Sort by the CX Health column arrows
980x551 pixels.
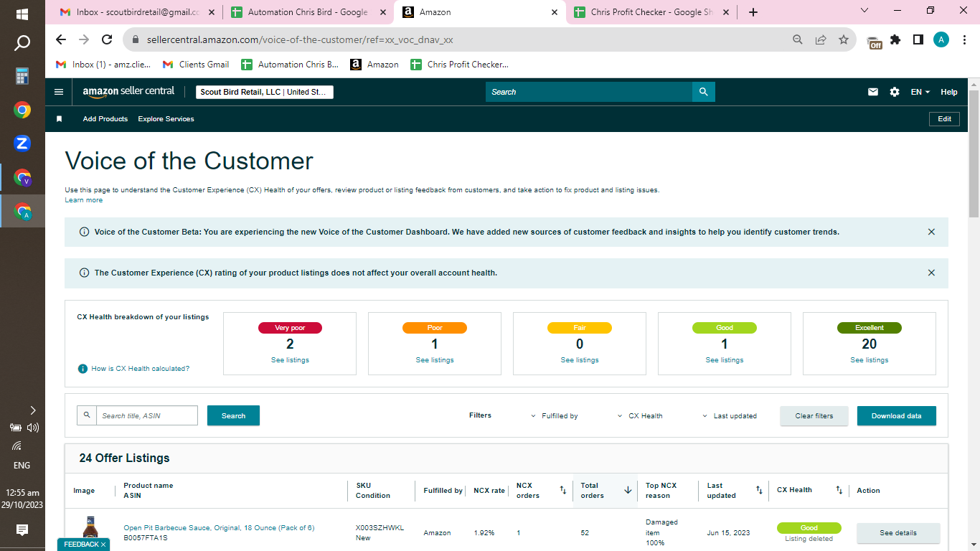(839, 491)
